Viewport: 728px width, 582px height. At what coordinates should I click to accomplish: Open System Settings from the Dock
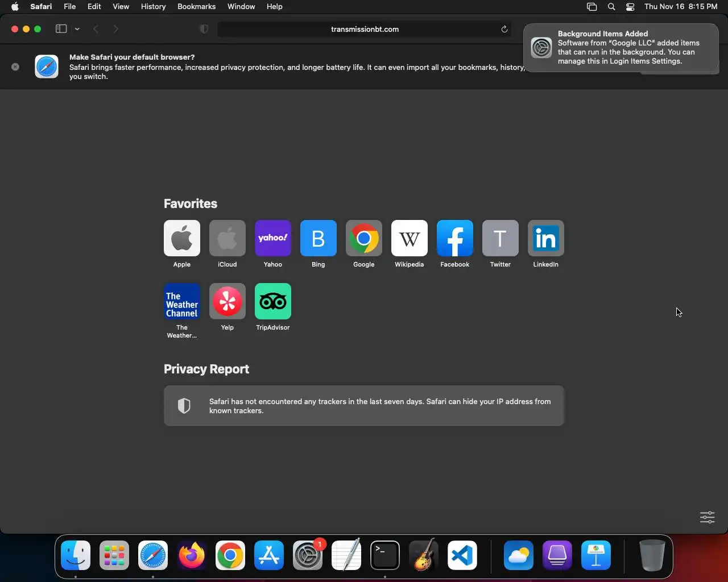[308, 555]
